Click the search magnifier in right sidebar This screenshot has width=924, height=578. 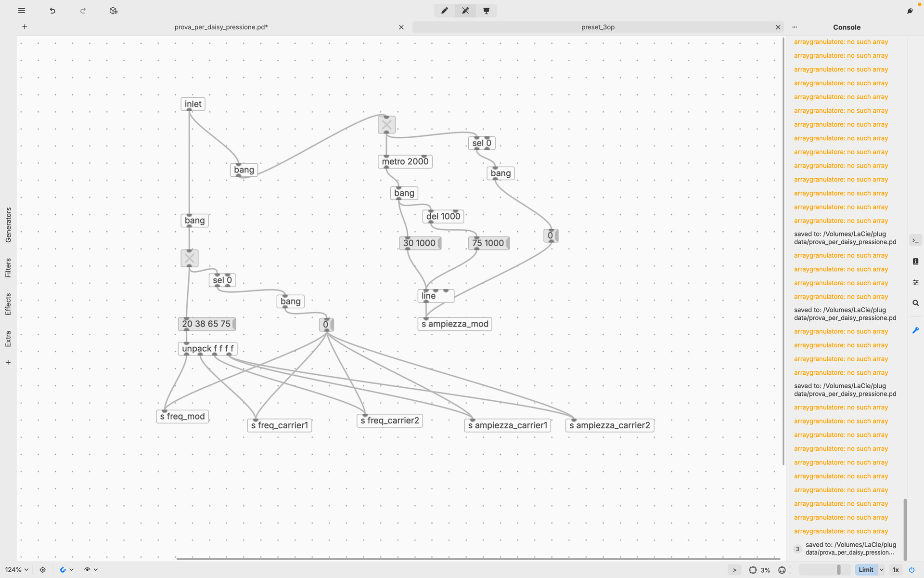click(x=915, y=303)
